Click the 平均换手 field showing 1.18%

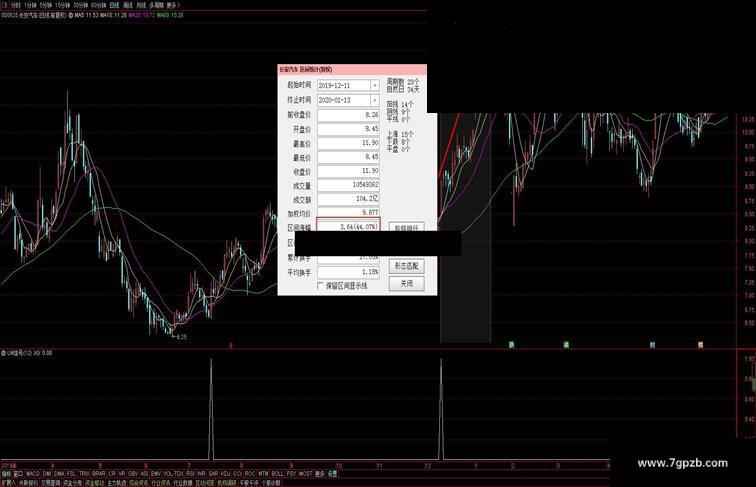coord(348,272)
